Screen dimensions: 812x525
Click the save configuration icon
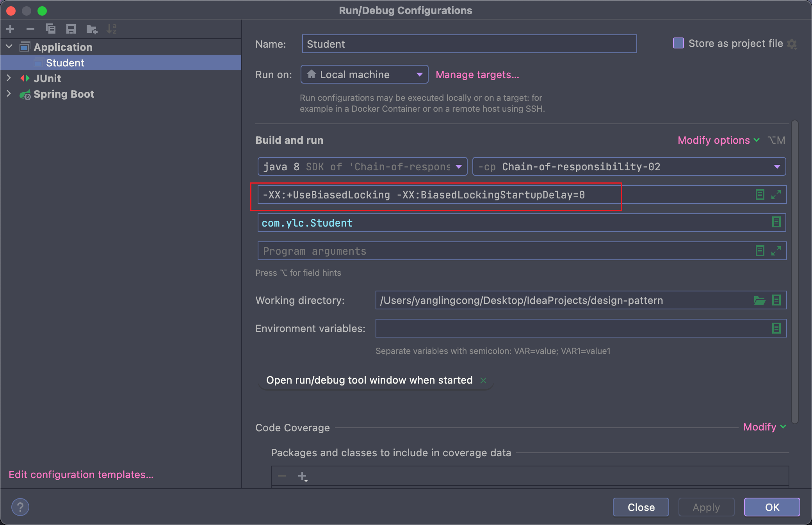(x=70, y=28)
